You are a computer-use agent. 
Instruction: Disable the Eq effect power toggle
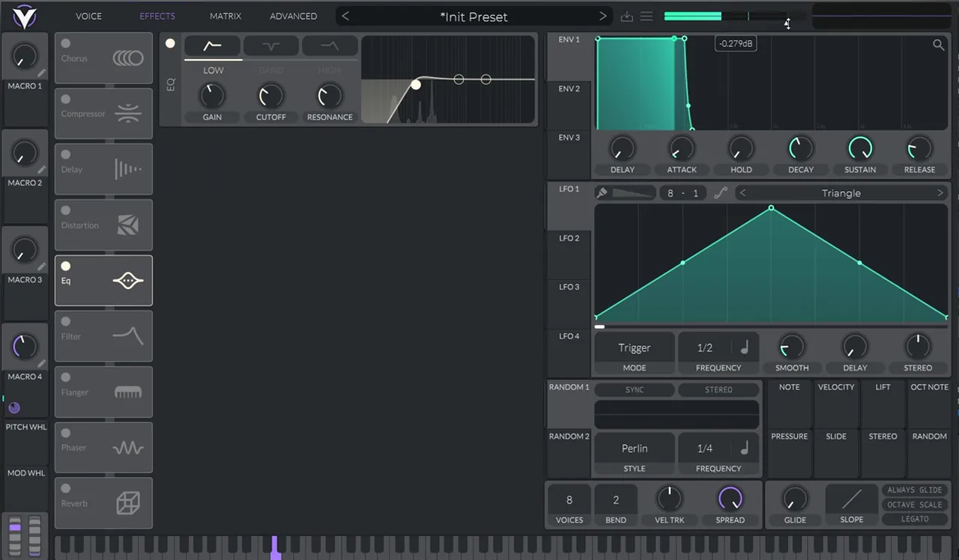coord(66,266)
